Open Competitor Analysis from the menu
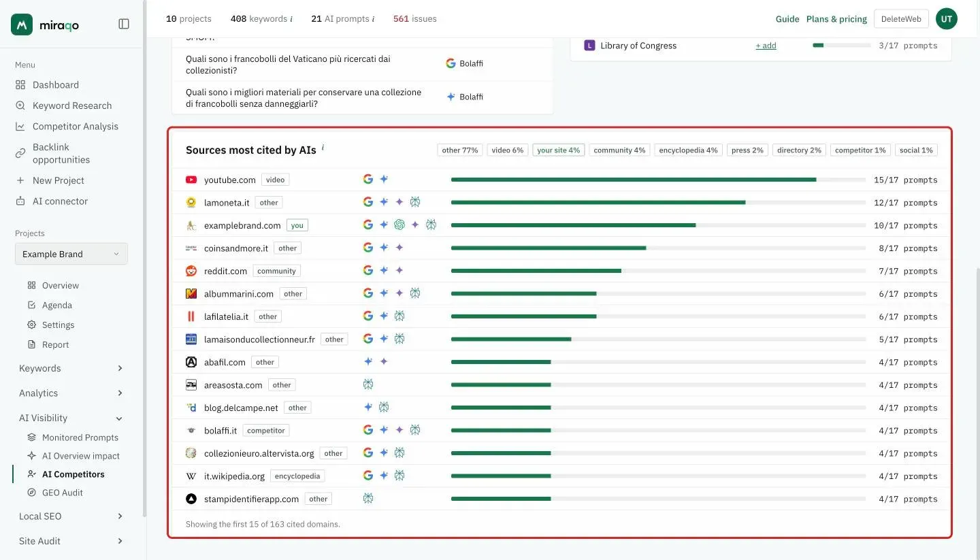Screen dimensions: 980x560 tap(76, 127)
